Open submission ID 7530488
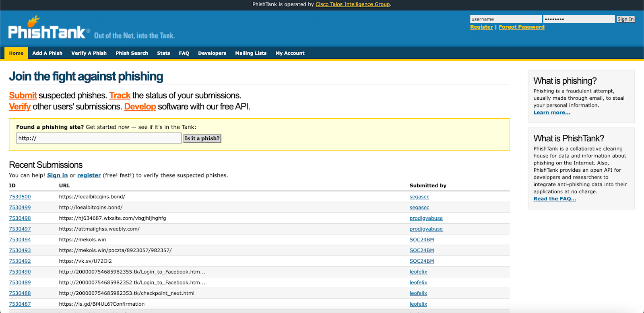Screen dimensions: 644x313 point(20,293)
